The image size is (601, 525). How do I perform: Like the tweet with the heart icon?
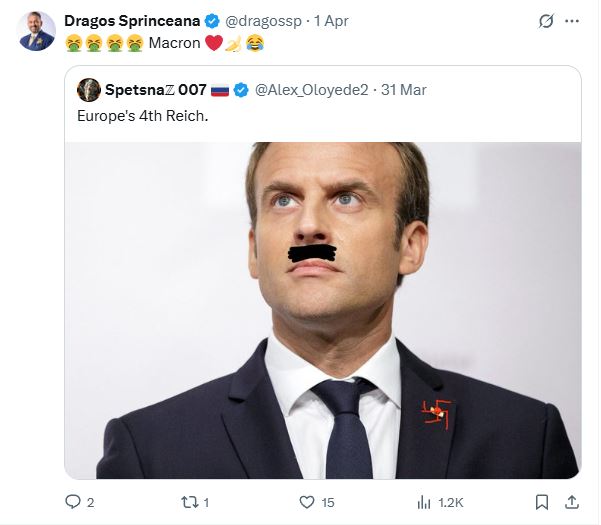tap(307, 502)
